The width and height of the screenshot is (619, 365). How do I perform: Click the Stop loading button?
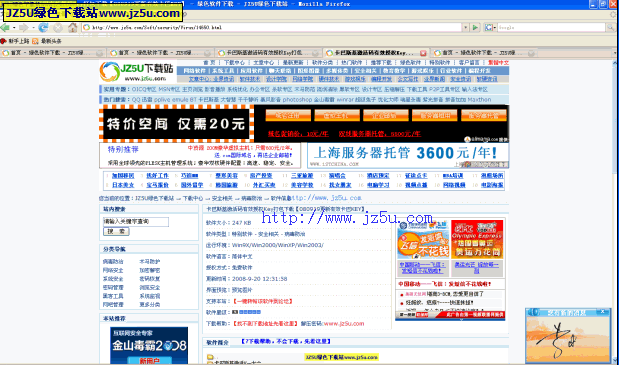[x=58, y=28]
